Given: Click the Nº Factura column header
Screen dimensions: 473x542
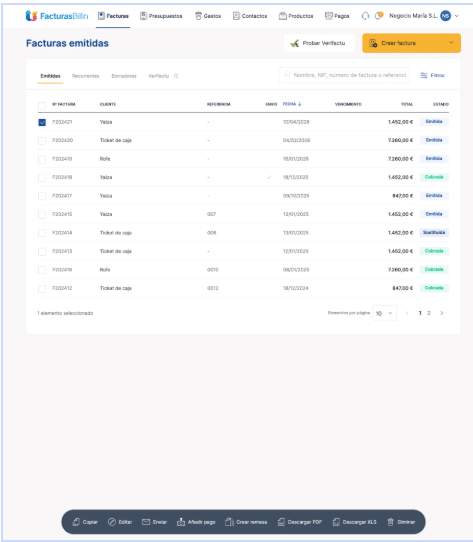Looking at the screenshot, I should coord(64,104).
